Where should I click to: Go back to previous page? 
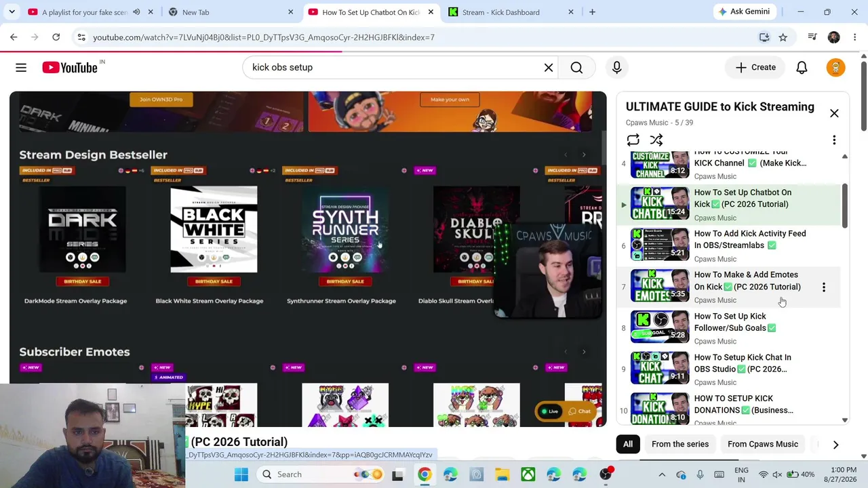coord(14,37)
